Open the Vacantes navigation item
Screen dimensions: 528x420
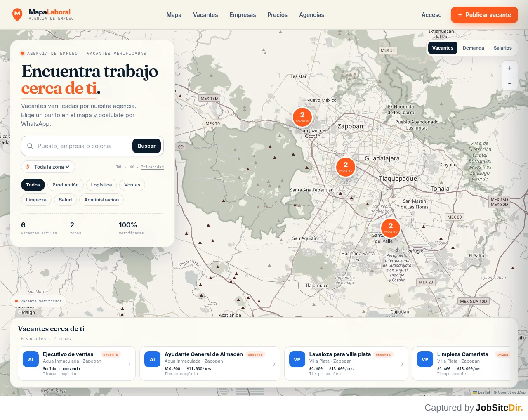pyautogui.click(x=205, y=15)
